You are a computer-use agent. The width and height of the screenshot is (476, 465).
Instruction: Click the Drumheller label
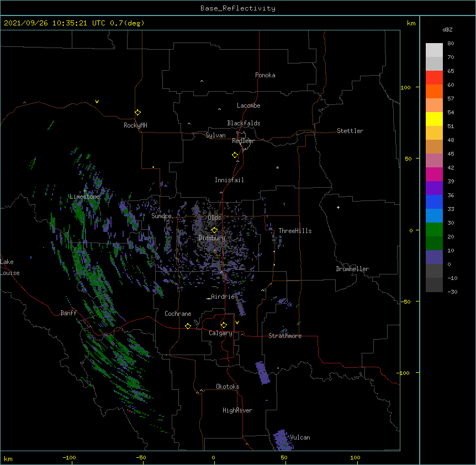click(x=352, y=269)
